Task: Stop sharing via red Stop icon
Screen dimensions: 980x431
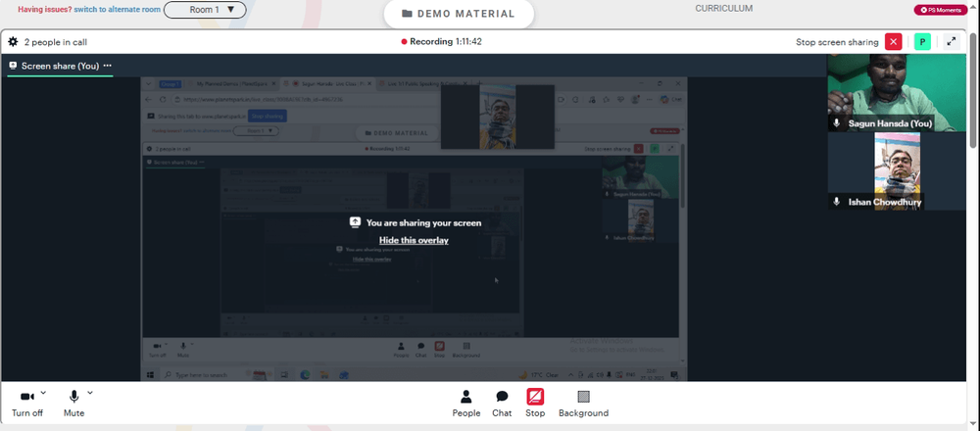Action: click(x=535, y=396)
